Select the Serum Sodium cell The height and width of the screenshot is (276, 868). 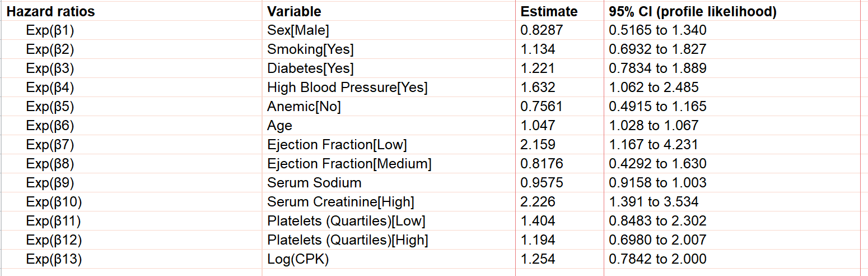[314, 183]
